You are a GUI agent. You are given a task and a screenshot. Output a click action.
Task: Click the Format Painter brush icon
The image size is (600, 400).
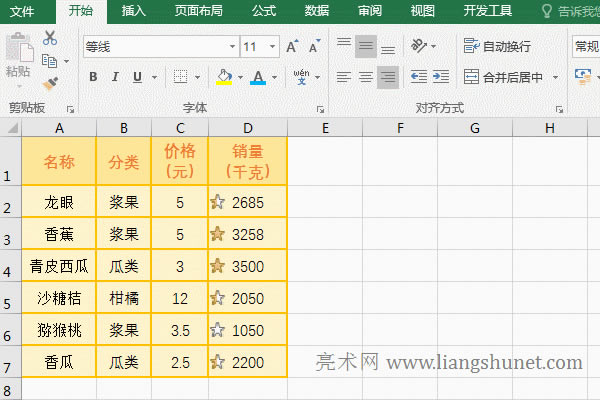click(50, 83)
